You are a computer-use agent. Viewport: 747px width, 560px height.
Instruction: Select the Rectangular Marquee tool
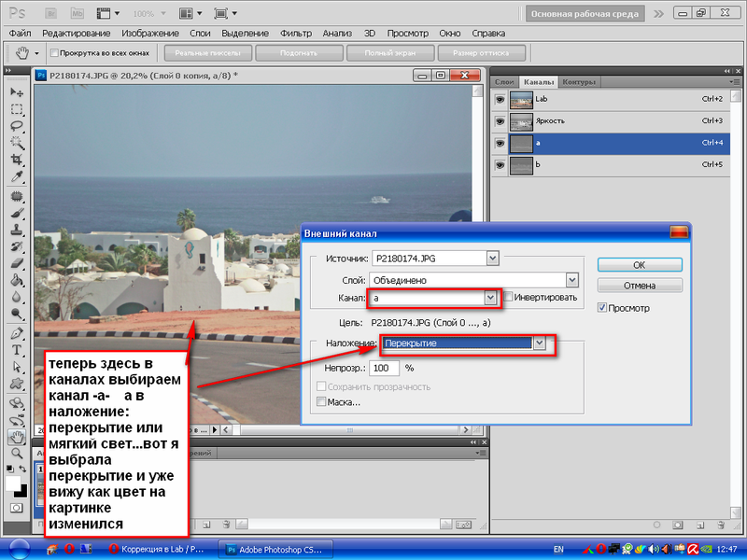tap(17, 109)
